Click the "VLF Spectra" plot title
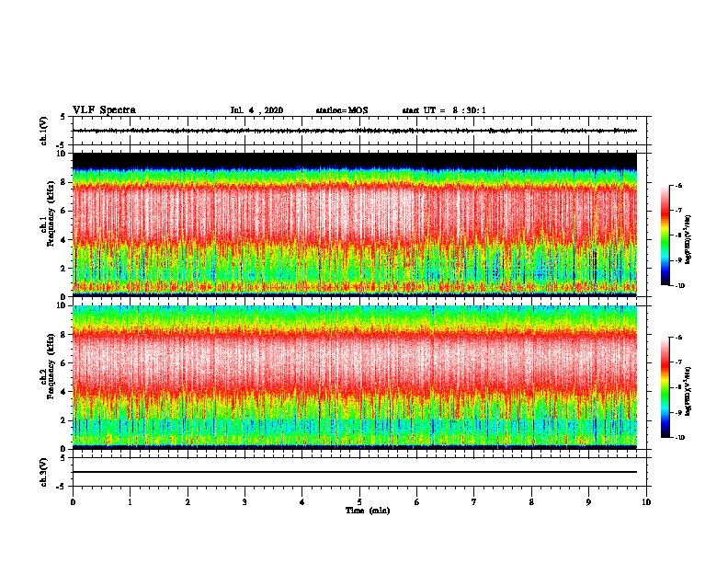This screenshot has height=563, width=728. click(x=104, y=110)
